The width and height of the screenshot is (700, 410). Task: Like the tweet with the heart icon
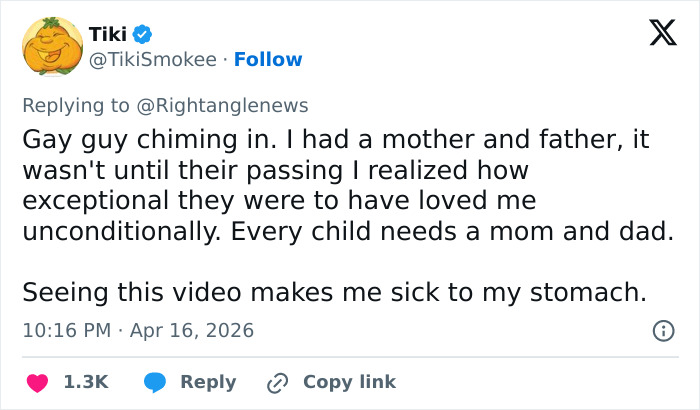pos(38,382)
